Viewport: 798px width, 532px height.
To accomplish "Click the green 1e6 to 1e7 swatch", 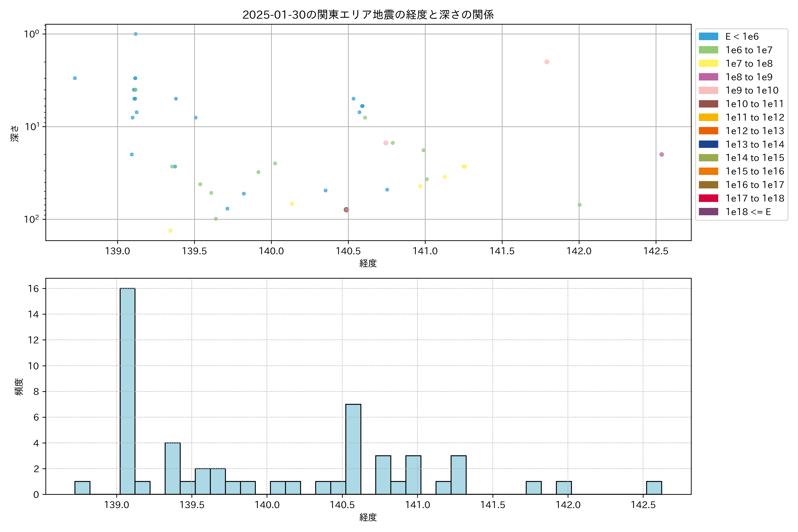I will point(708,50).
